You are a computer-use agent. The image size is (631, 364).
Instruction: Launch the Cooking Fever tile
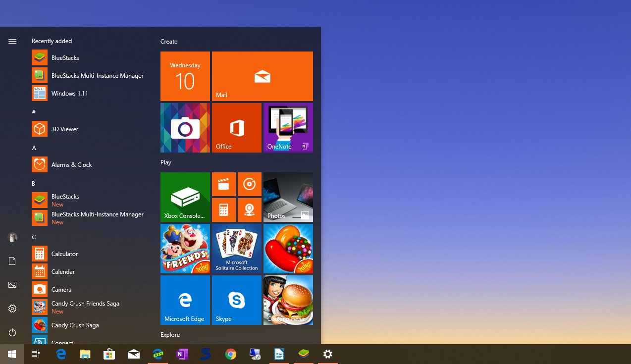[x=288, y=300]
